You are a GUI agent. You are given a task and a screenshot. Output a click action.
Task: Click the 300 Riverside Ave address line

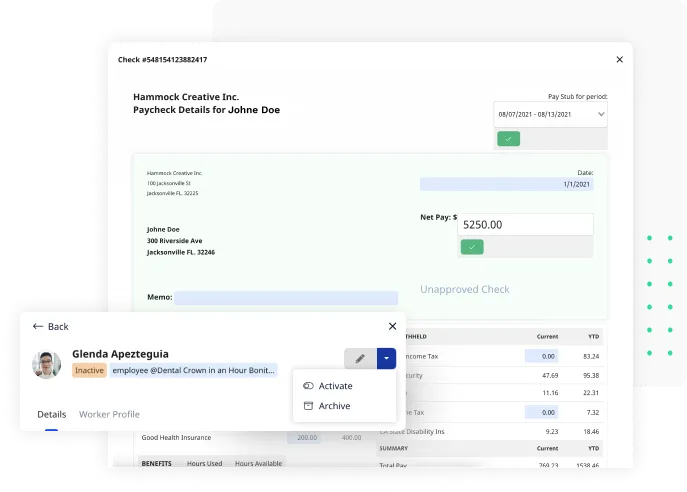[x=174, y=241]
